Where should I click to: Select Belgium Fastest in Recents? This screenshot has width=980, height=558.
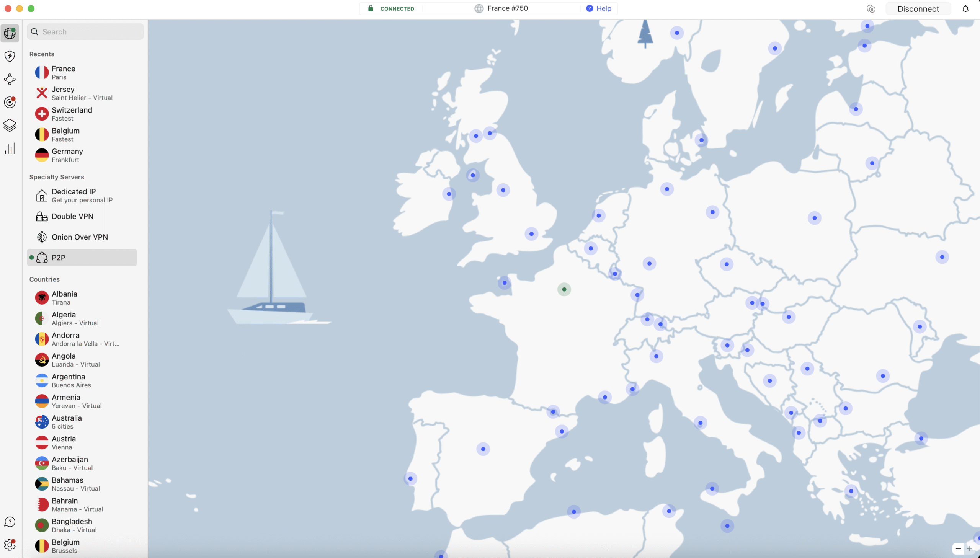coord(82,134)
